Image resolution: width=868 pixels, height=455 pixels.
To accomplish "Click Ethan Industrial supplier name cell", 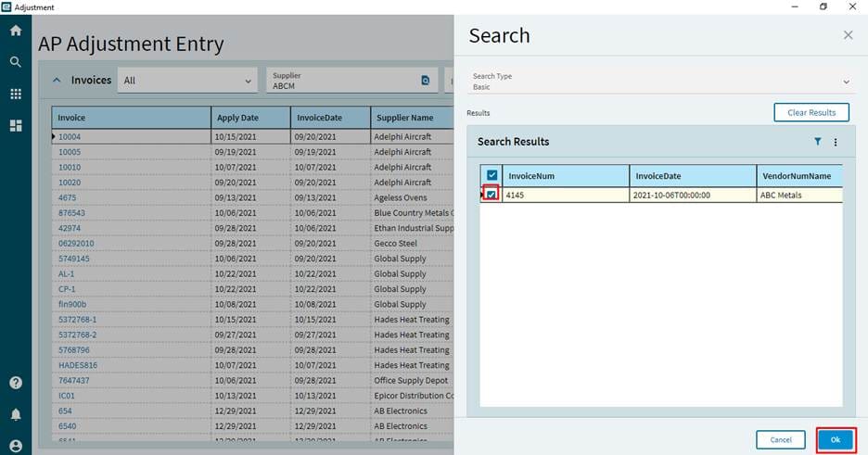I will (x=414, y=228).
